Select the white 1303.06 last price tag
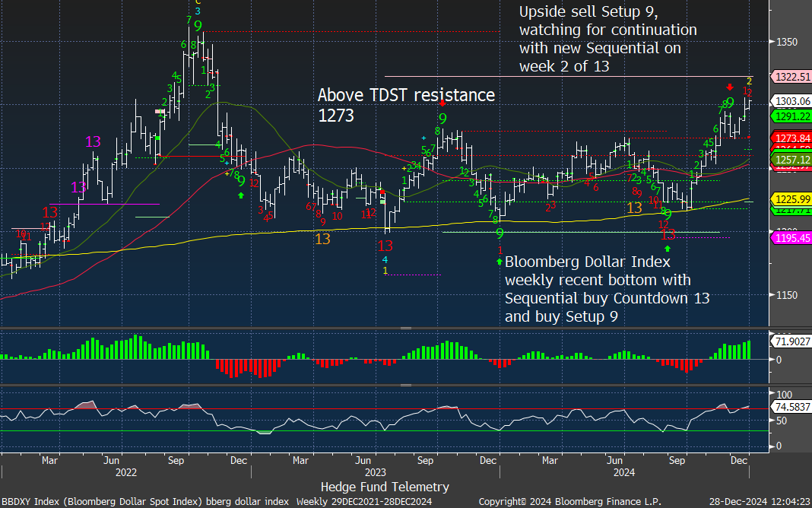 [791, 101]
